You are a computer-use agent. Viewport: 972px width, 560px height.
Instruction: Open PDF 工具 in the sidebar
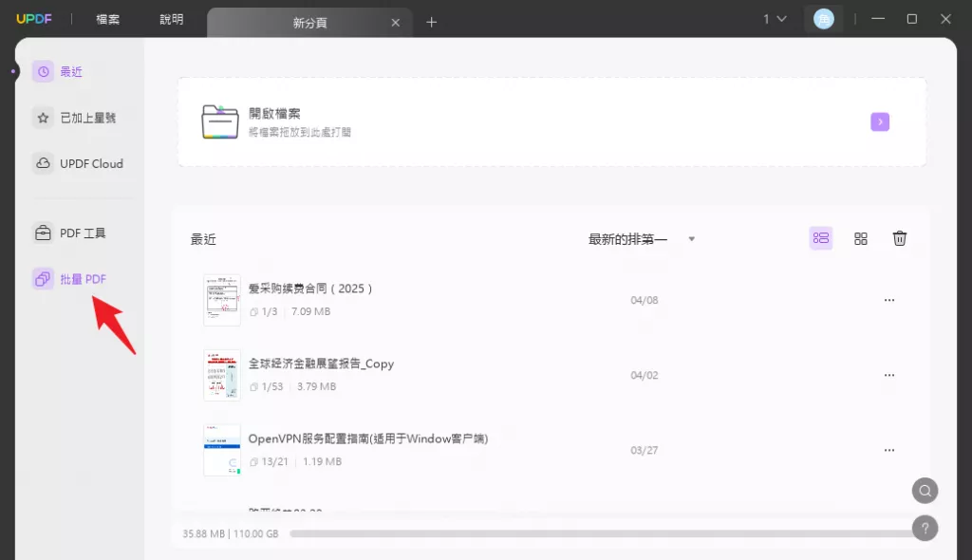(x=69, y=233)
